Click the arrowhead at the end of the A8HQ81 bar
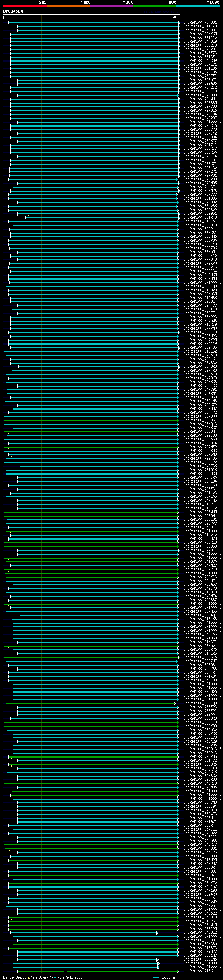The height and width of the screenshot is (980, 223). pyautogui.click(x=179, y=23)
